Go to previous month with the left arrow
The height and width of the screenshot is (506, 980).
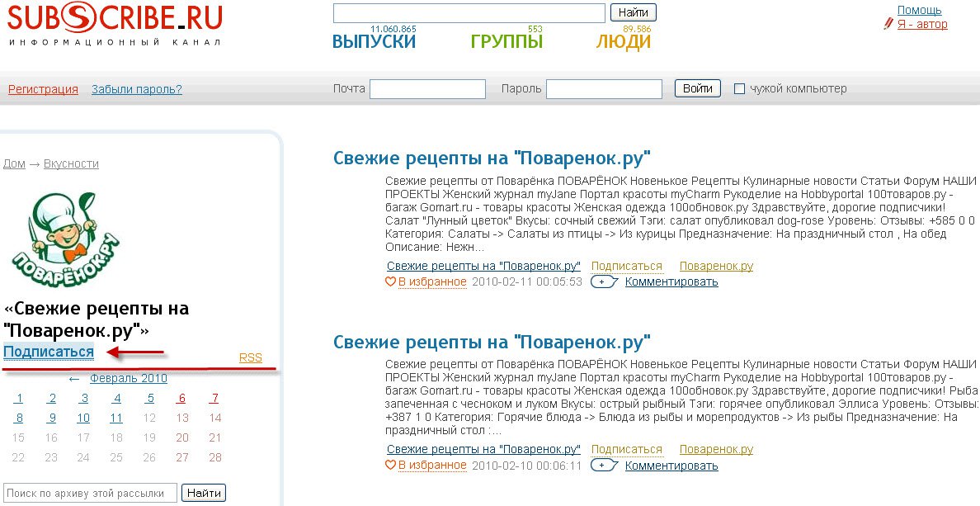(x=74, y=379)
